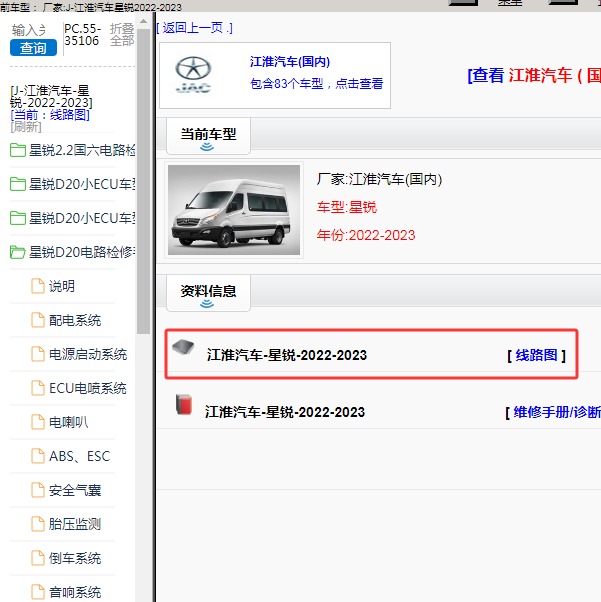Open the ABS、ESC document
The height and width of the screenshot is (602, 601).
coord(71,456)
